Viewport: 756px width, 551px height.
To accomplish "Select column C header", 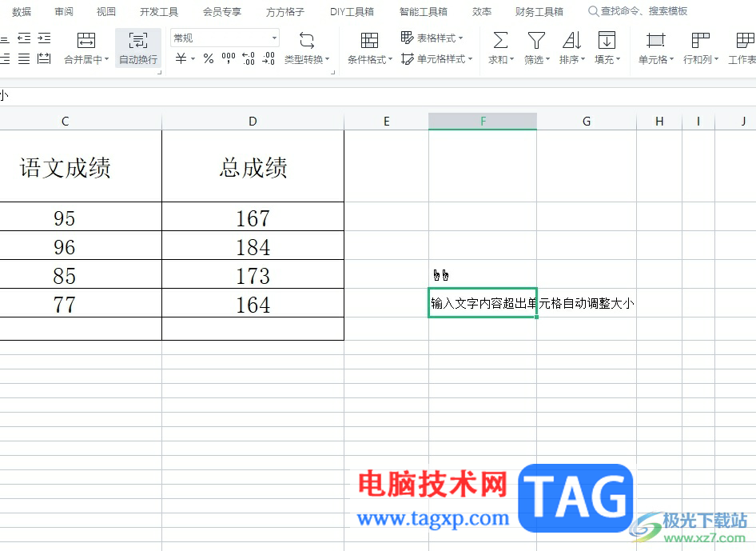I will click(65, 121).
